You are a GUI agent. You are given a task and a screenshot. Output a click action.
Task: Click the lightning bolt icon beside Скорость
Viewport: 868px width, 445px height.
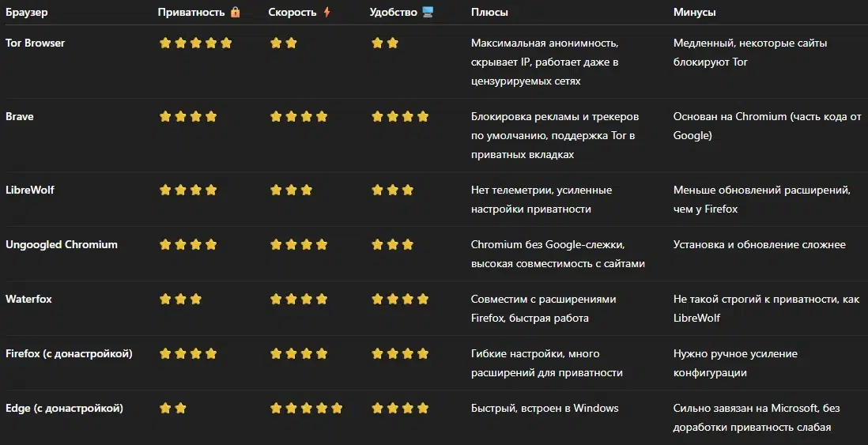tap(326, 12)
